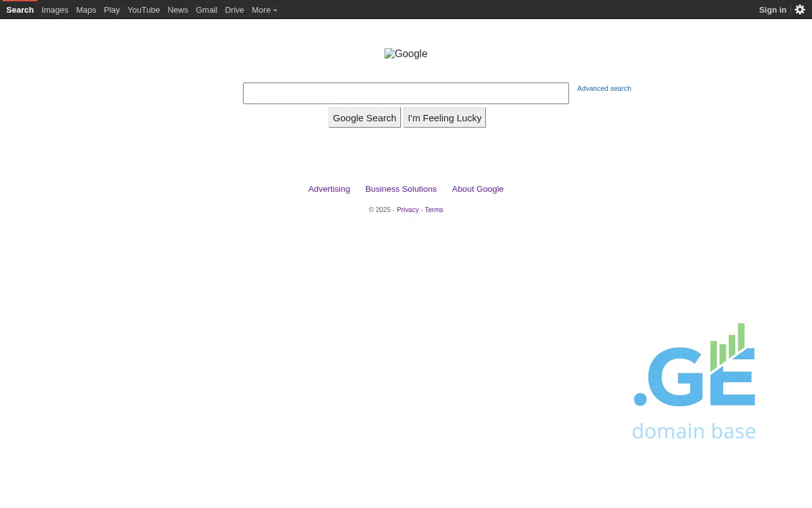Visit the Advertising link
Screen dimensions: 812x508
click(x=329, y=189)
